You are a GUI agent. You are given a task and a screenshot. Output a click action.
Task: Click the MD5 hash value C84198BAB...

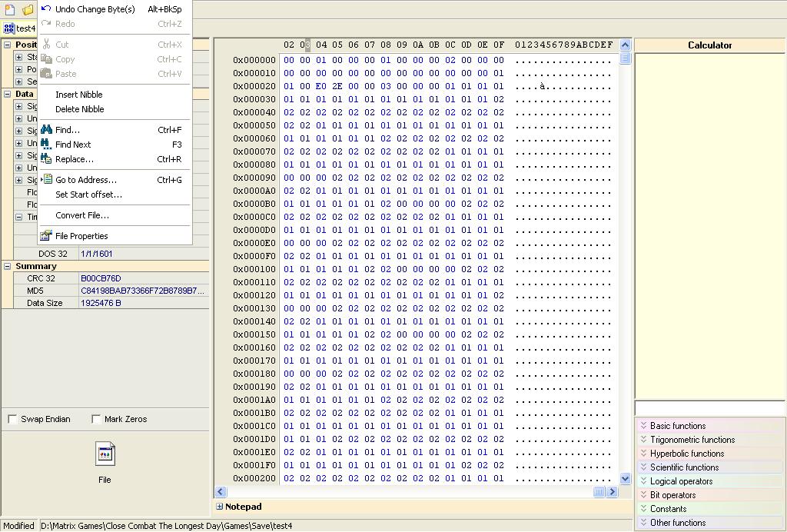(142, 291)
